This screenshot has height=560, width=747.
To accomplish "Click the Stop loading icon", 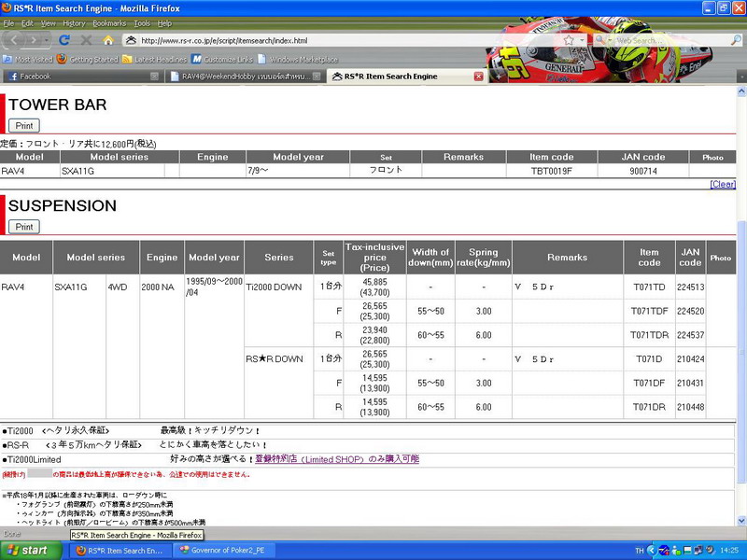I will 86,40.
